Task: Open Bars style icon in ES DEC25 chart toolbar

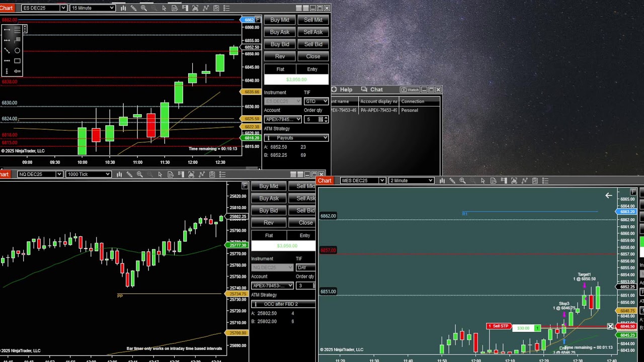Action: [123, 8]
